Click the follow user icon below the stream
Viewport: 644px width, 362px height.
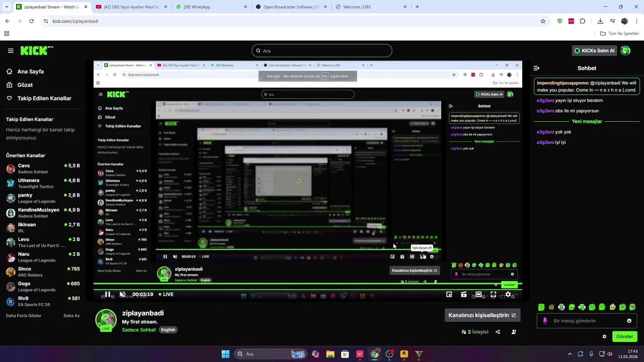(x=514, y=332)
